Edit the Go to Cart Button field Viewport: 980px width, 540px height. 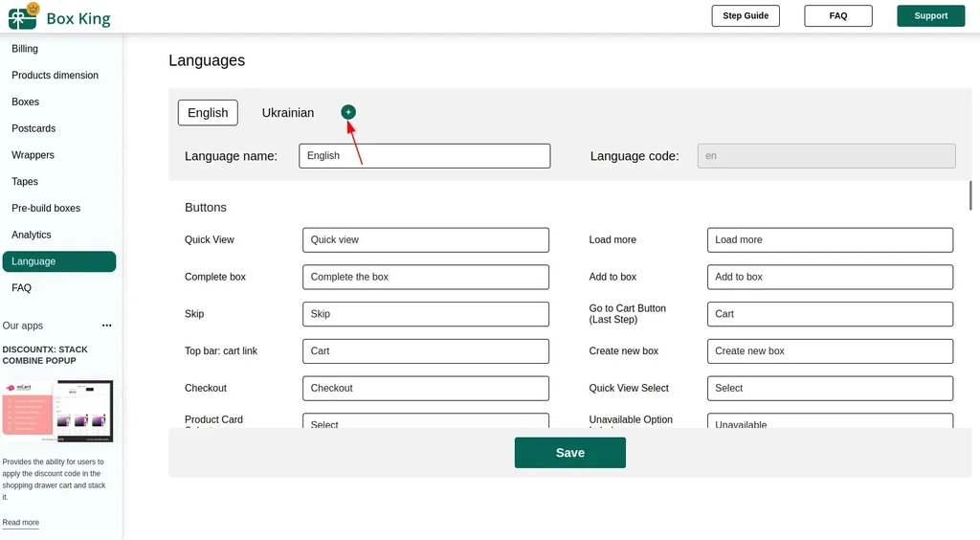coord(830,314)
